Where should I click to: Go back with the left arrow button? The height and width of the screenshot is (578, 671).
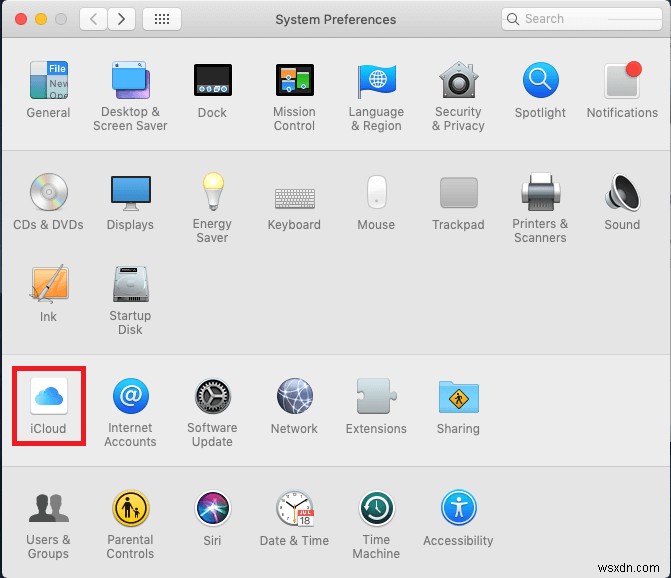[x=93, y=19]
